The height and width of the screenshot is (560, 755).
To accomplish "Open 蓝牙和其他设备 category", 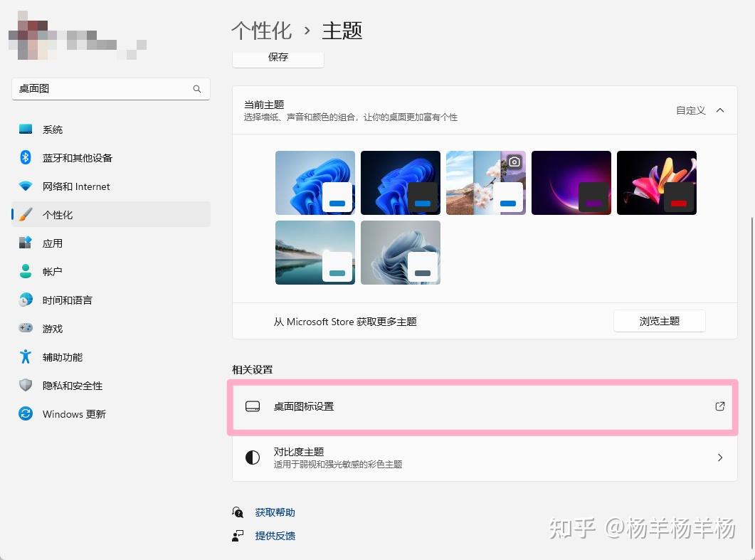I will pyautogui.click(x=111, y=157).
